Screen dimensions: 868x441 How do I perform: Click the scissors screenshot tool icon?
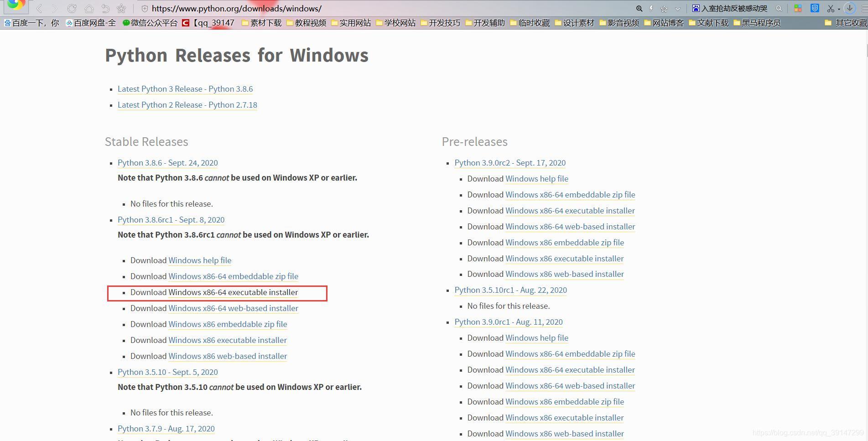(831, 9)
